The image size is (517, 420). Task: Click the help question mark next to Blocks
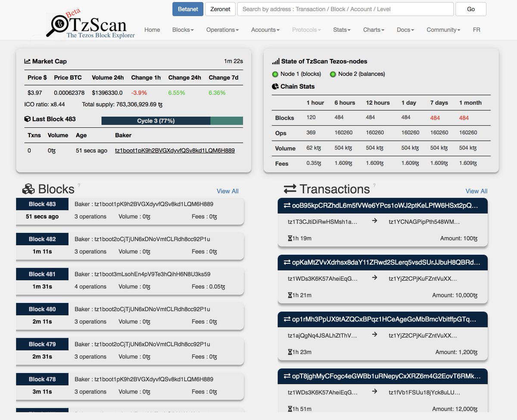pyautogui.click(x=79, y=185)
